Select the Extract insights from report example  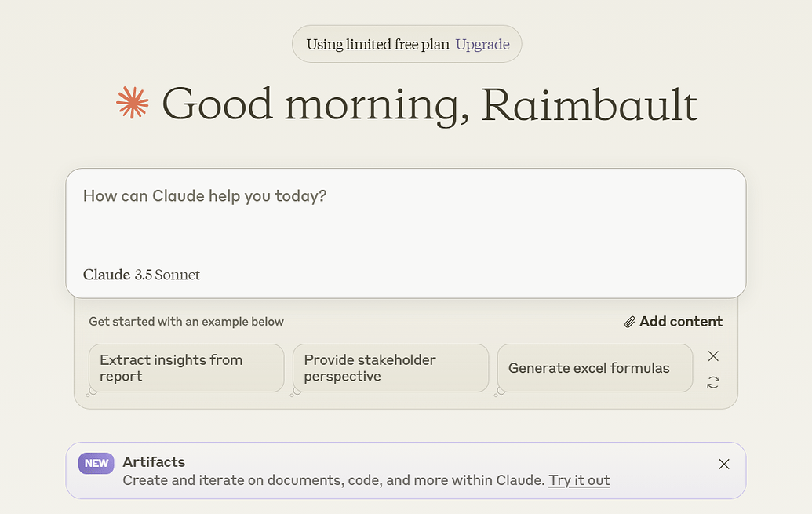[x=187, y=368]
